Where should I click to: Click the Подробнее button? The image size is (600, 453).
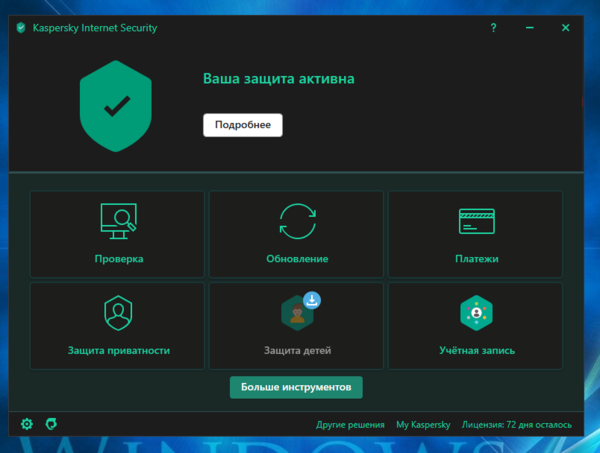pos(243,125)
